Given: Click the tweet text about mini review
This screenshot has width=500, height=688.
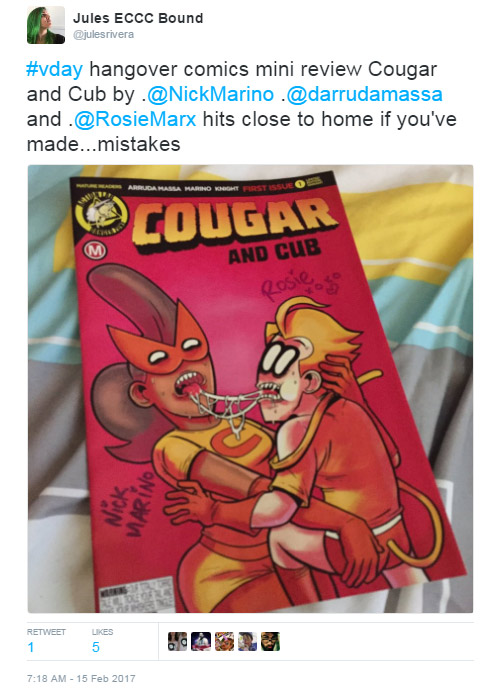Looking at the screenshot, I should (x=242, y=107).
